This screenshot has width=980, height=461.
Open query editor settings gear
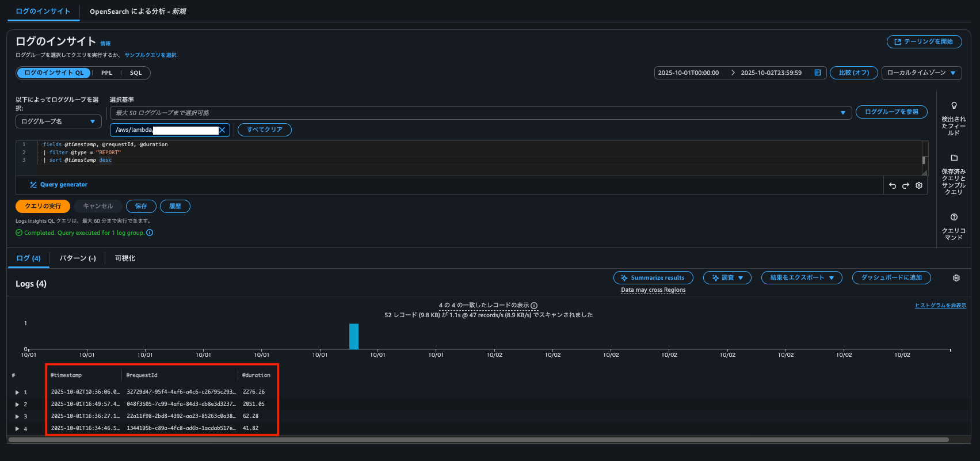point(919,185)
